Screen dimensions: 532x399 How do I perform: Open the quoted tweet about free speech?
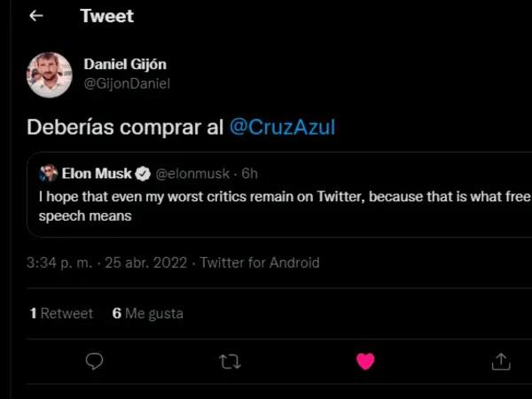279,195
